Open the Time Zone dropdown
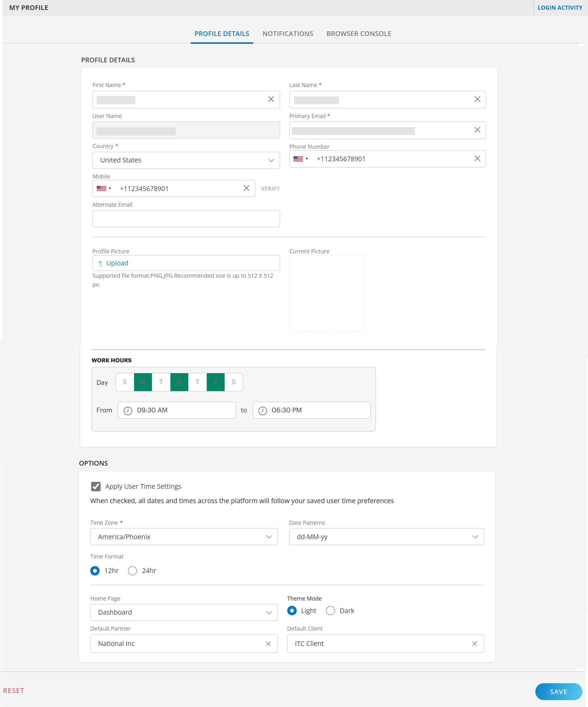The image size is (588, 707). click(269, 537)
